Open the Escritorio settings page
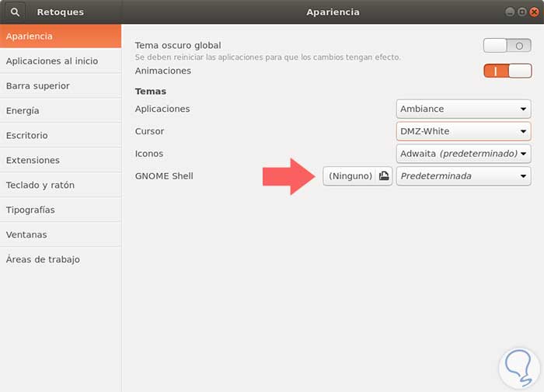This screenshot has height=392, width=544. point(61,135)
